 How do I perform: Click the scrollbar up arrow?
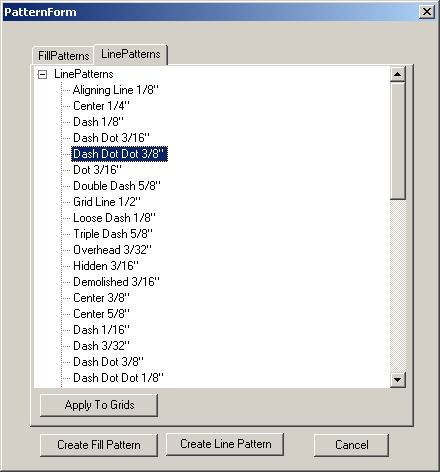click(398, 74)
